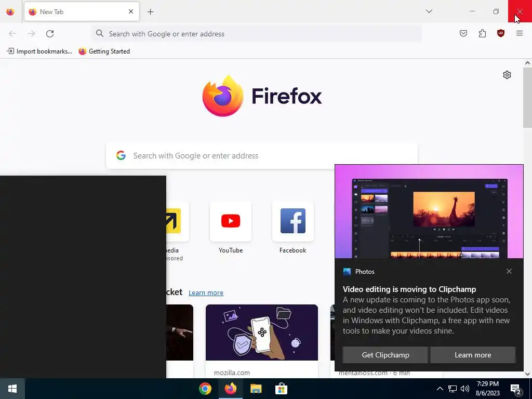Open the list all tabs chevron
The height and width of the screenshot is (399, 532).
[x=429, y=11]
